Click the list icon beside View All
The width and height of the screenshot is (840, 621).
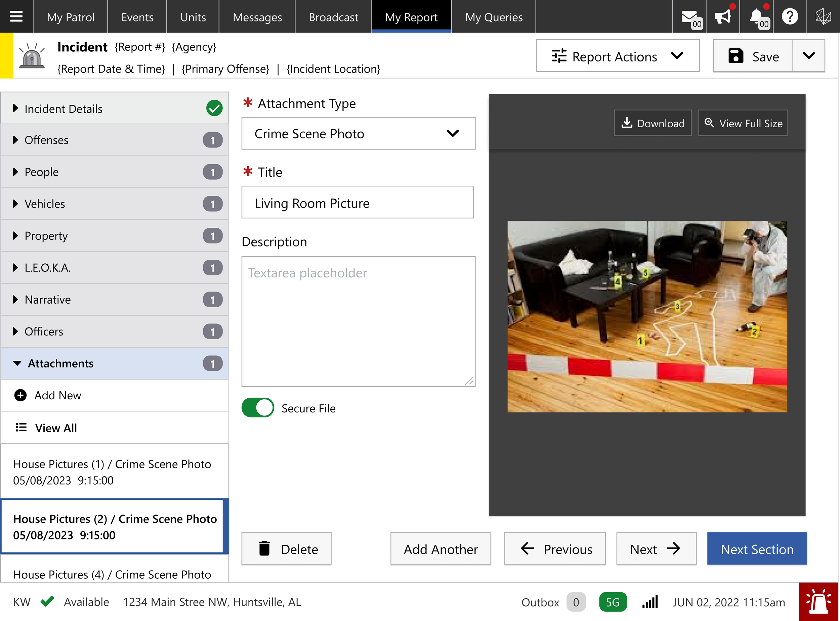[21, 428]
